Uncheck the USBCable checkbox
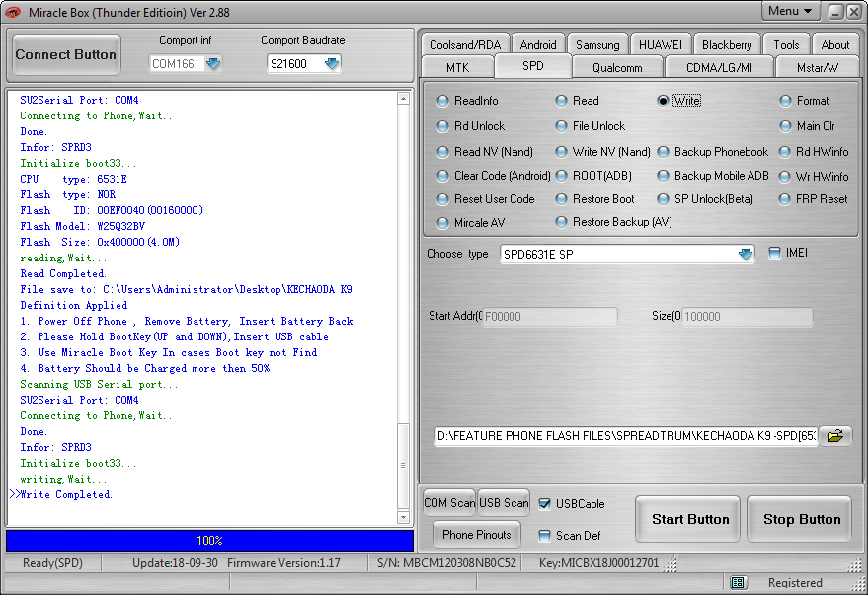The width and height of the screenshot is (868, 595). click(x=545, y=504)
